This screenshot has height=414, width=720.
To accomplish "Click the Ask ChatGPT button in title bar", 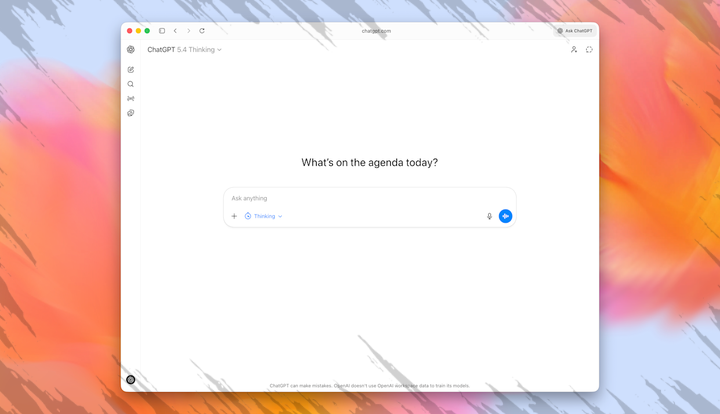I will 575,31.
